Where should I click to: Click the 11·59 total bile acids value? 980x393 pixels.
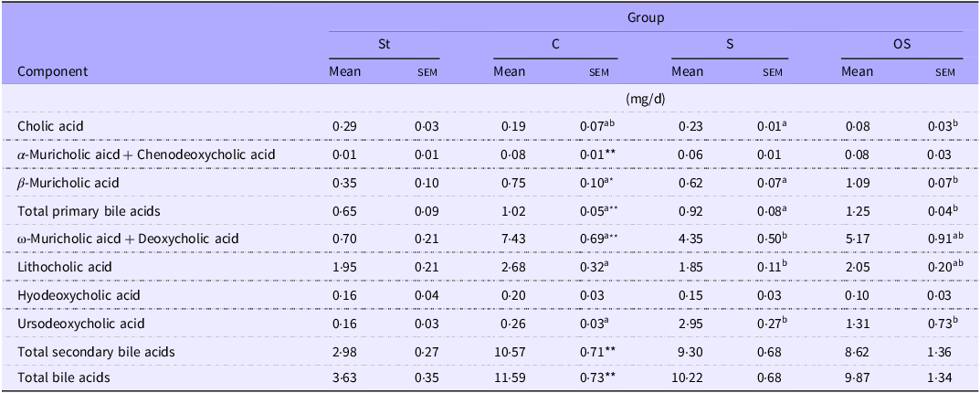[509, 378]
